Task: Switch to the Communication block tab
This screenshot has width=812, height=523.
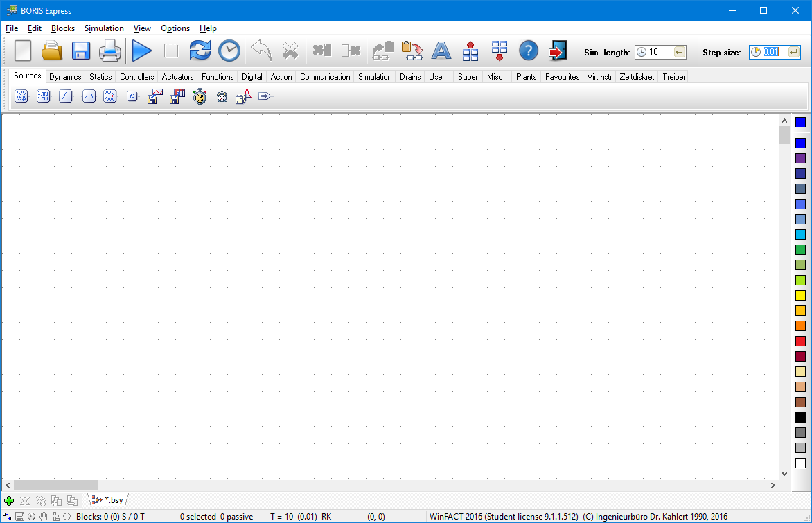Action: 325,77
